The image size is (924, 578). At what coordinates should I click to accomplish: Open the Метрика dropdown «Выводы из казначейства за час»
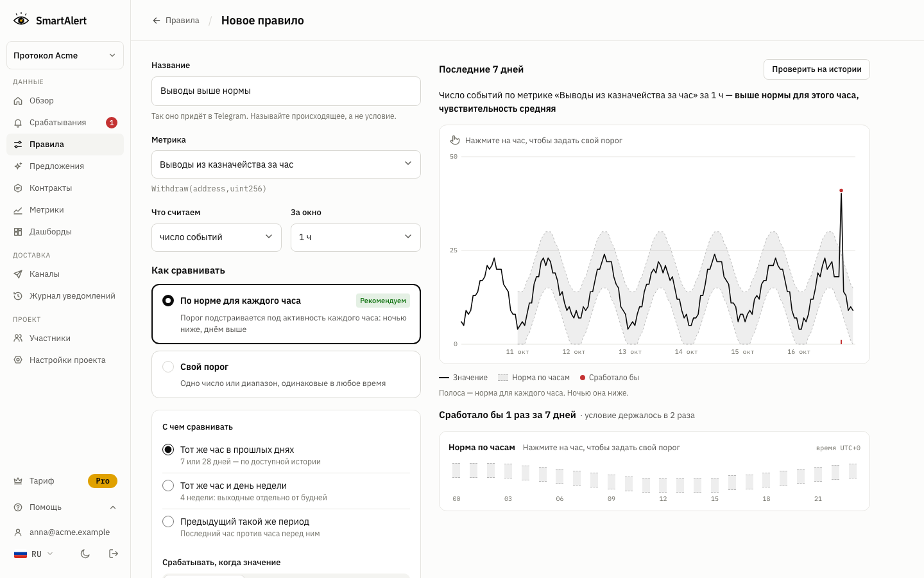point(286,164)
